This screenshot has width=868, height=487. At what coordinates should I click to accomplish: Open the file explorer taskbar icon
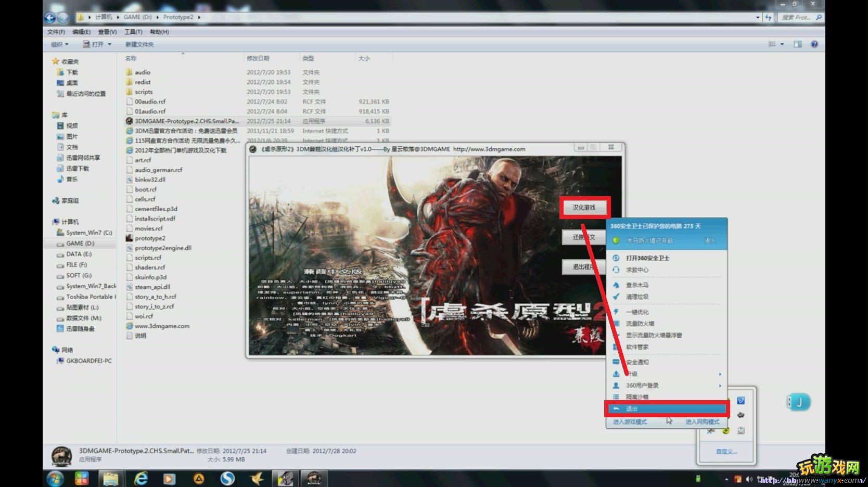110,478
